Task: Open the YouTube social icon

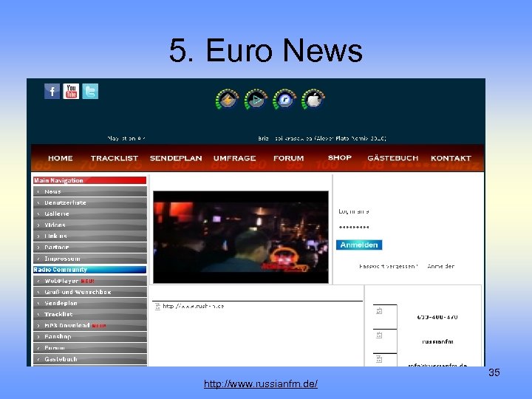Action: point(71,92)
